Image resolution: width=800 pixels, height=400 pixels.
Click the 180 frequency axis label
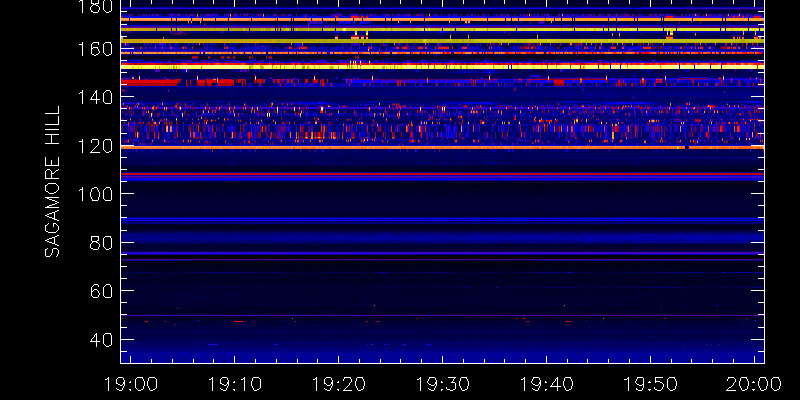95,6
